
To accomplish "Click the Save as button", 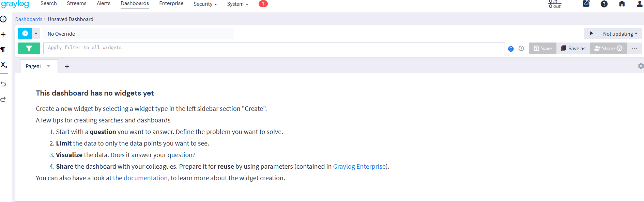I will (573, 48).
